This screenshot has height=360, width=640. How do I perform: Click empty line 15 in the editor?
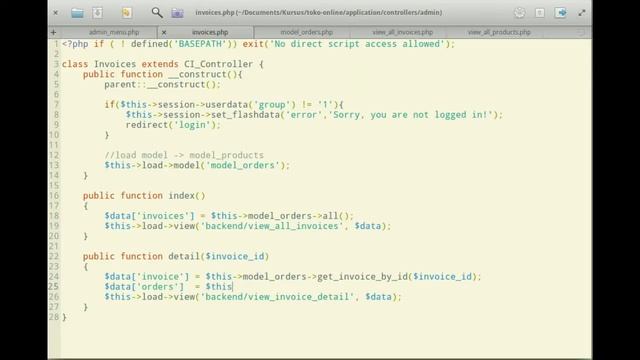click(326, 186)
